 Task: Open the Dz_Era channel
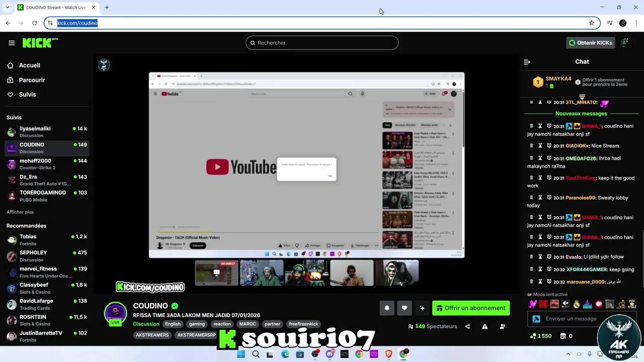(x=47, y=180)
